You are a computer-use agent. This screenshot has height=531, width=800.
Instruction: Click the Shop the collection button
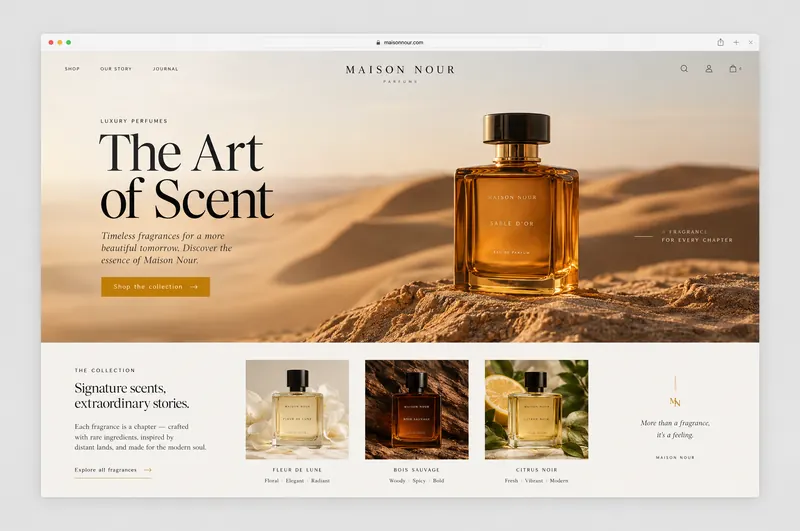[155, 287]
